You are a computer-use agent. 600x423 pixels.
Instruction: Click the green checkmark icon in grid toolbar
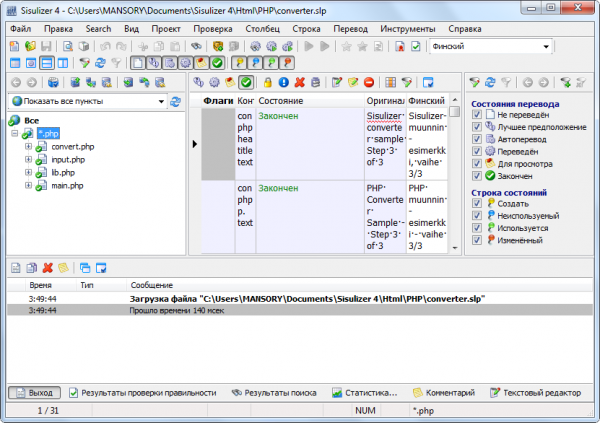246,82
